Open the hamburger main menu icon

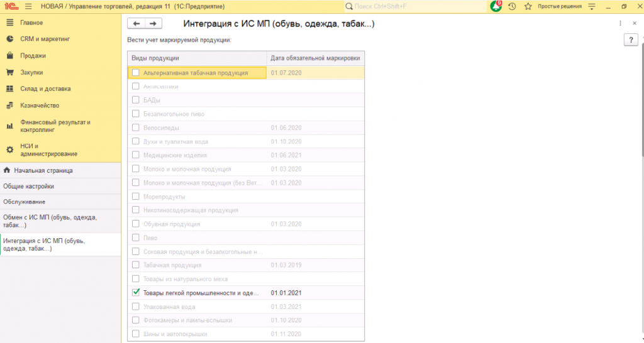coord(28,6)
